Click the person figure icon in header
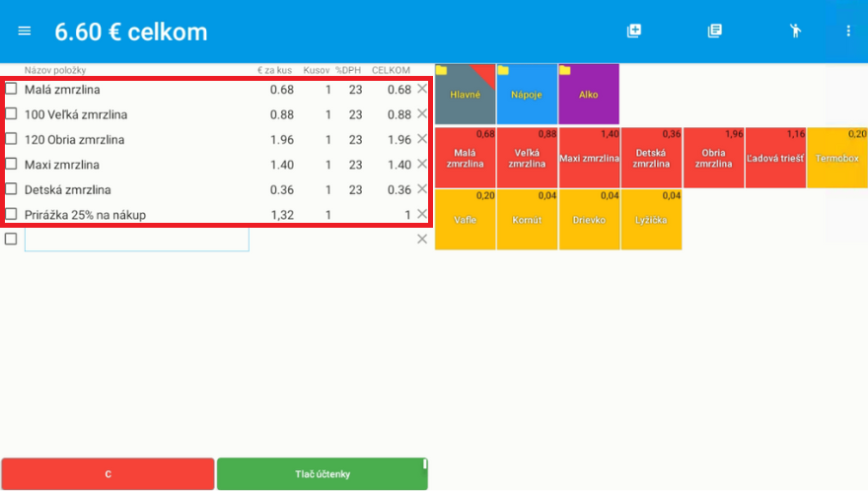 [796, 31]
